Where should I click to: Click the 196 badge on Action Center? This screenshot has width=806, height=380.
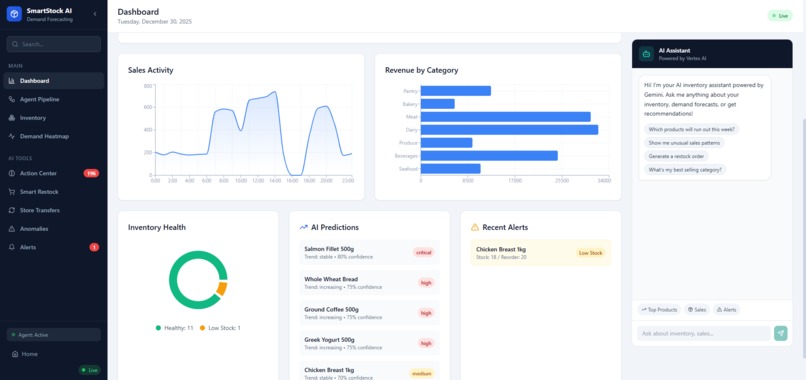click(91, 173)
